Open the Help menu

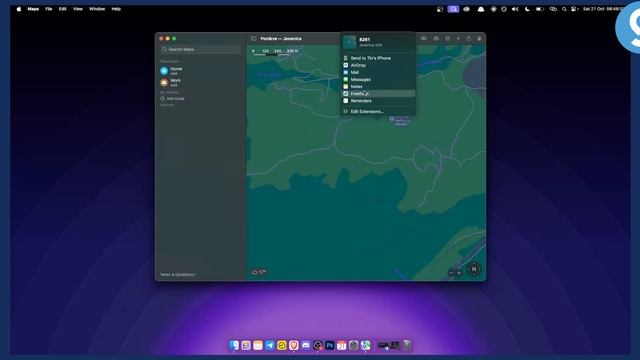pos(116,9)
